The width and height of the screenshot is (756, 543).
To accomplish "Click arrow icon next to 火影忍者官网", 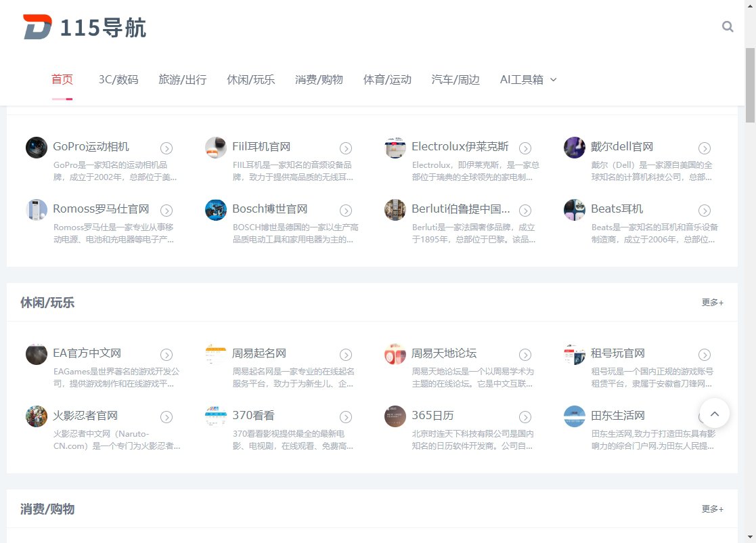I will [166, 416].
